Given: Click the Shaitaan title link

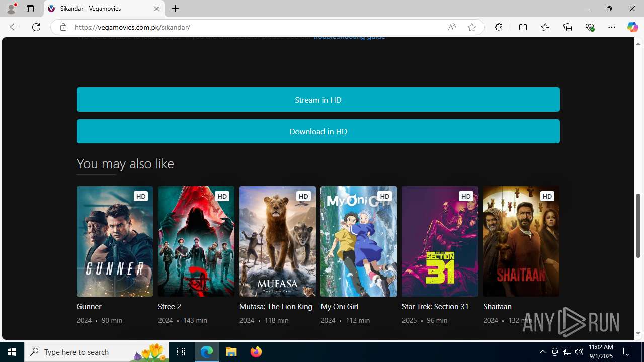Looking at the screenshot, I should 497,306.
